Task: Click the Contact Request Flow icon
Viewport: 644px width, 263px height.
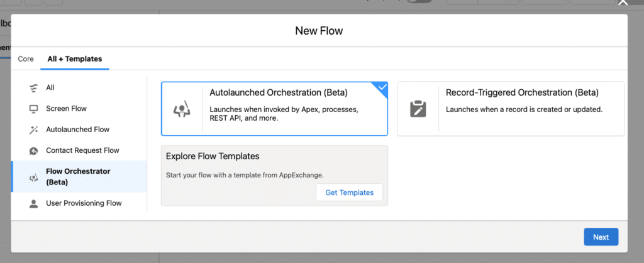Action: [33, 151]
